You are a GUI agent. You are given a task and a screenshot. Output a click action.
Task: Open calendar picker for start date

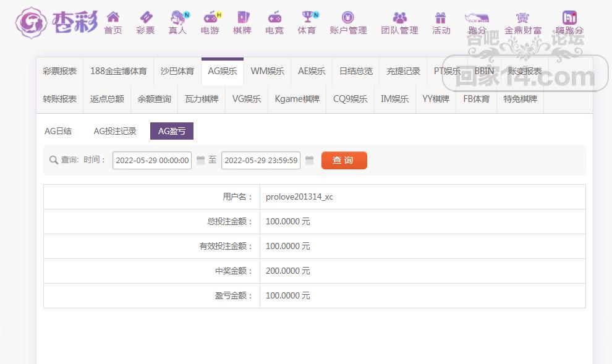click(200, 161)
